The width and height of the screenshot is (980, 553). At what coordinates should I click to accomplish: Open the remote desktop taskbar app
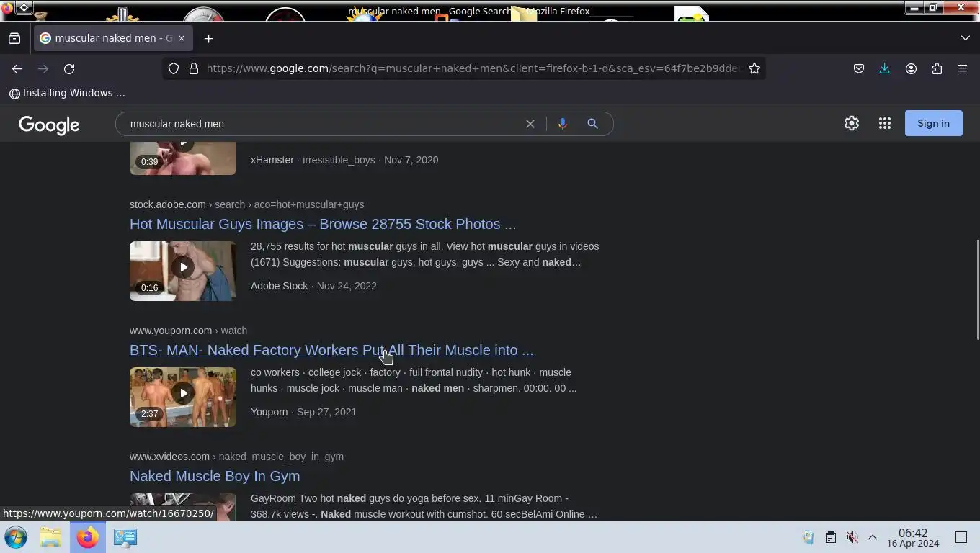[125, 537]
